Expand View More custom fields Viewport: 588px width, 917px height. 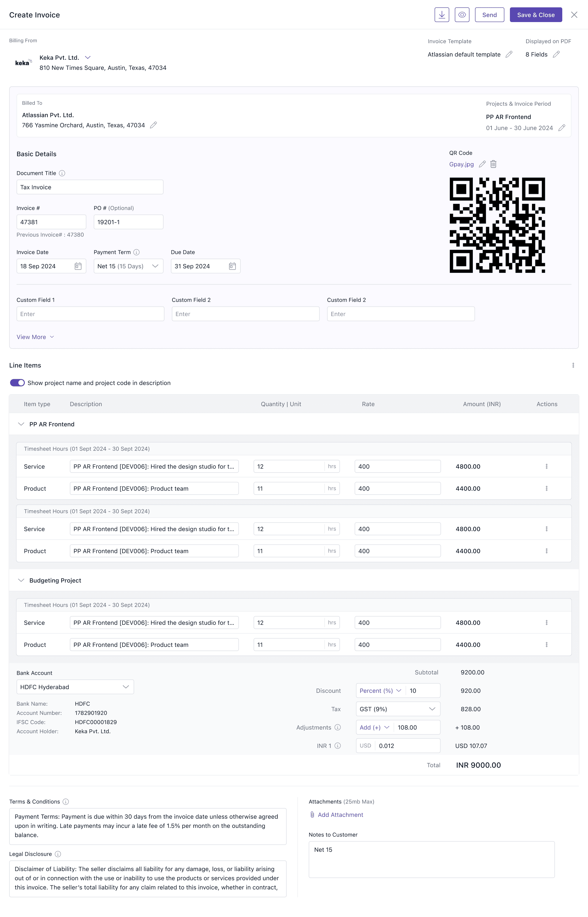pos(35,337)
